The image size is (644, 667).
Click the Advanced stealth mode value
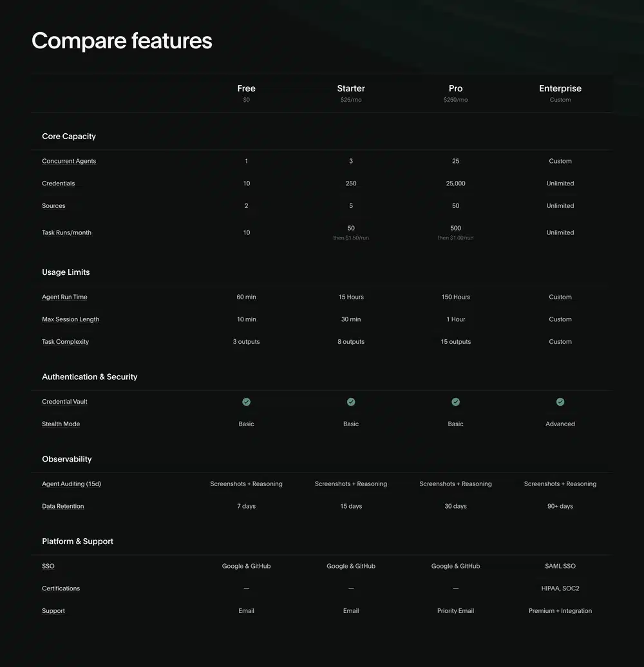[560, 424]
